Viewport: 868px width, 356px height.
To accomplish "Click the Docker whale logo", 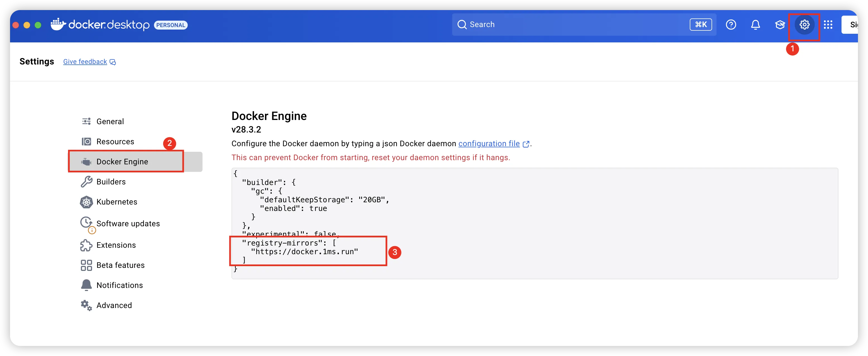I will click(x=58, y=24).
